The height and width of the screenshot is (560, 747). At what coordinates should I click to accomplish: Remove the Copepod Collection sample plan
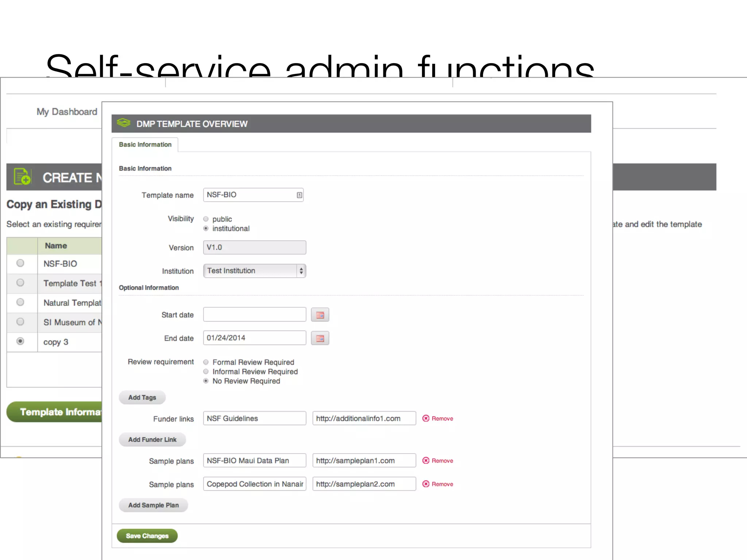[438, 484]
